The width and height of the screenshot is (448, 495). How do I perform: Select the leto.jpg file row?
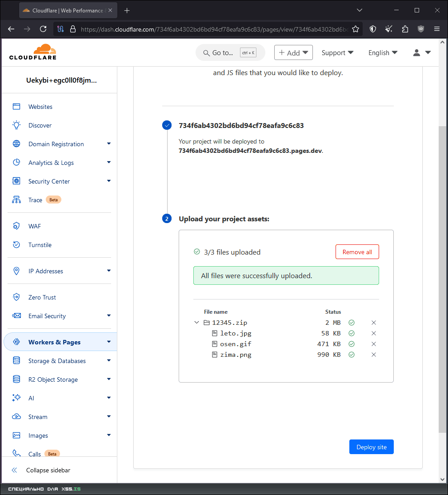[x=286, y=333]
